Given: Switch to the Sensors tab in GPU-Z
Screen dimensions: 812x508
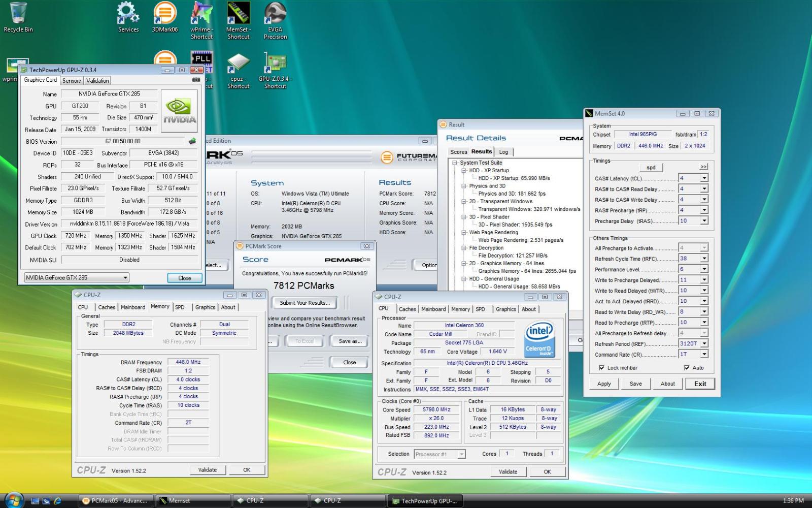Looking at the screenshot, I should (72, 81).
